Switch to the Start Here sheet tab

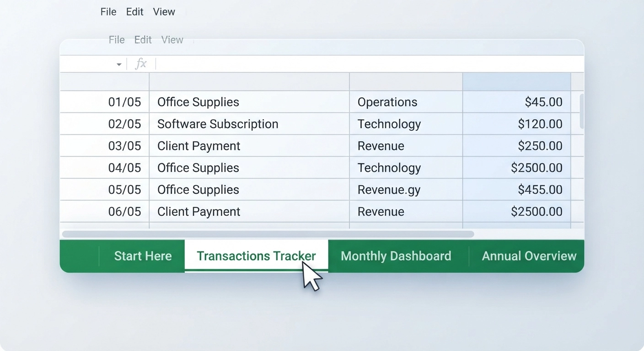click(143, 256)
